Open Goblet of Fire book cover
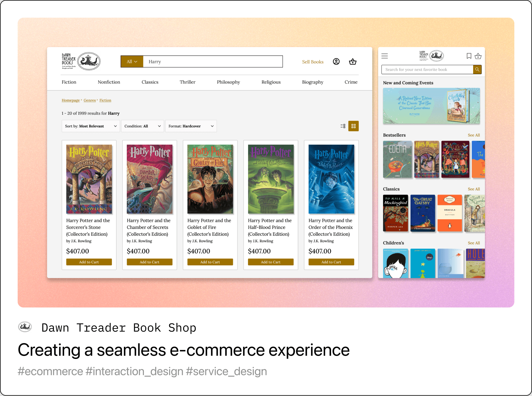 (x=210, y=179)
